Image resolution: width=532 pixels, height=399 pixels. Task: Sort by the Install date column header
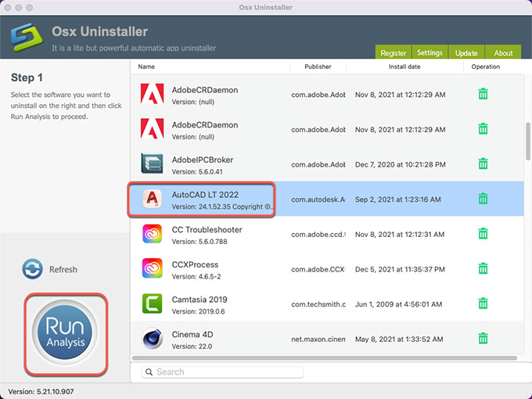click(x=404, y=66)
